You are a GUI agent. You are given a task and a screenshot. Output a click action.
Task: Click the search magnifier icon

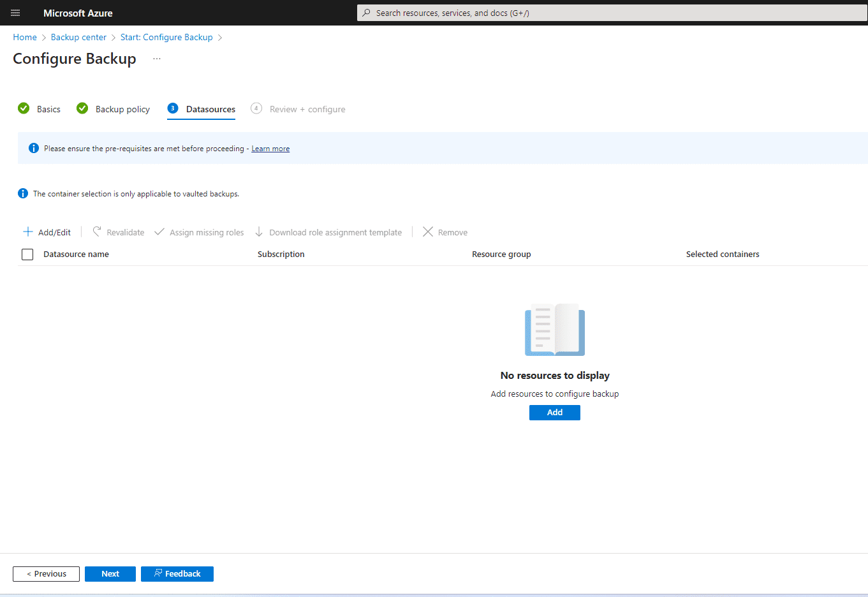point(366,13)
